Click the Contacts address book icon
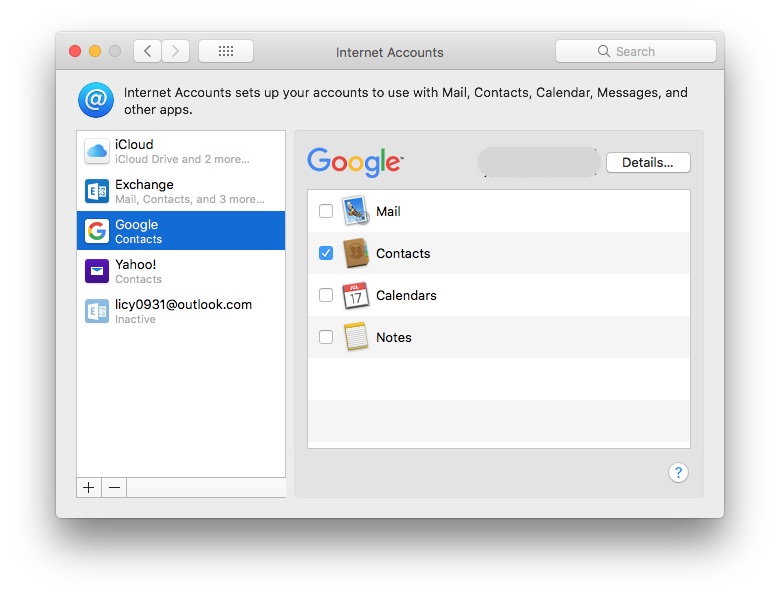The height and width of the screenshot is (598, 780). 356,253
